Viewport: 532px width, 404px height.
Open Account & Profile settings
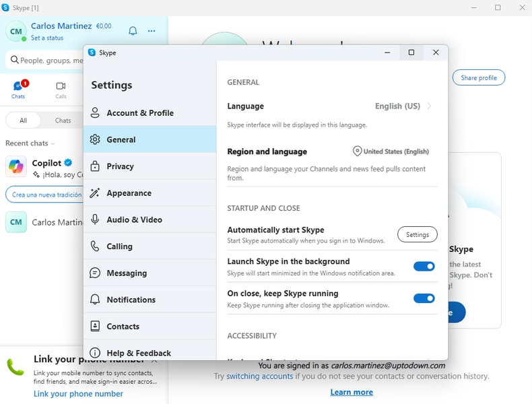pyautogui.click(x=149, y=112)
